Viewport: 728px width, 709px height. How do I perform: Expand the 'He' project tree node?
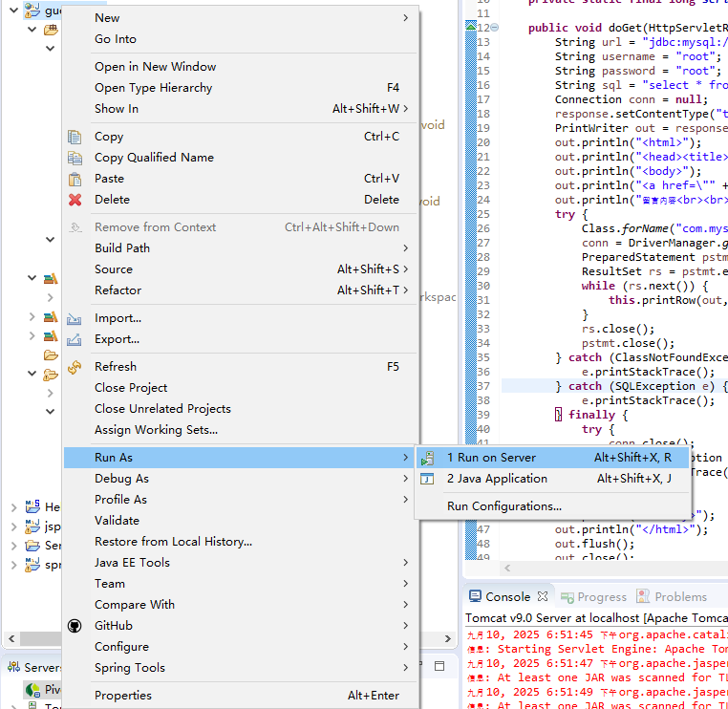[14, 507]
